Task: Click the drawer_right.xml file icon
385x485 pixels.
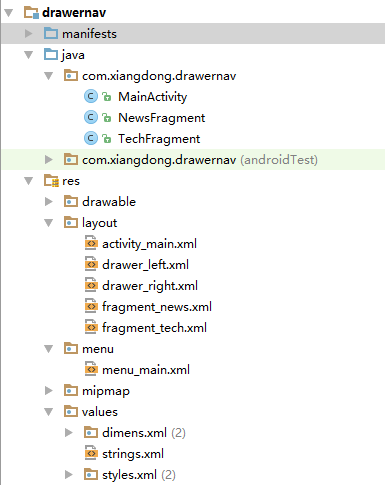Action: click(x=91, y=285)
